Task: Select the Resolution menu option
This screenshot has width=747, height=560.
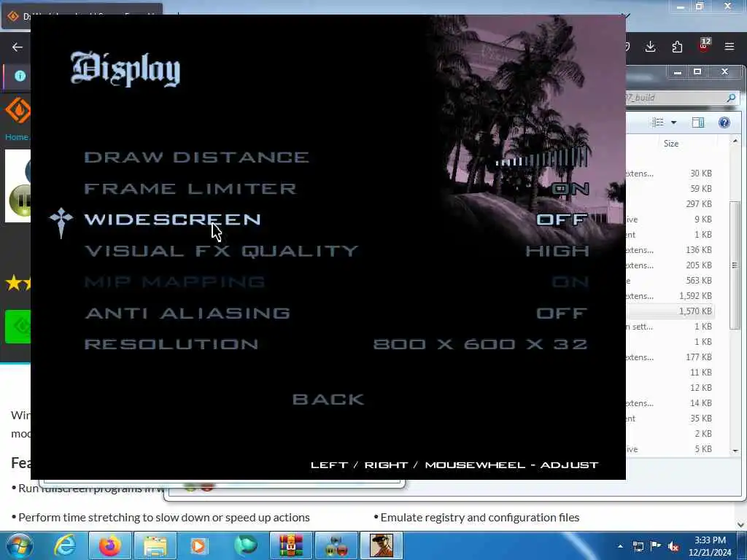Action: click(x=171, y=344)
